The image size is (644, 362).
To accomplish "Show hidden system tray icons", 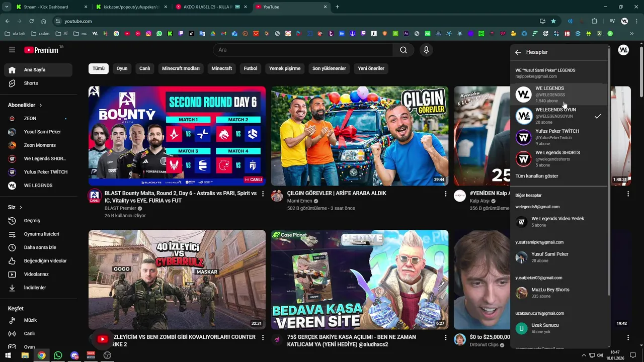I will point(584,355).
